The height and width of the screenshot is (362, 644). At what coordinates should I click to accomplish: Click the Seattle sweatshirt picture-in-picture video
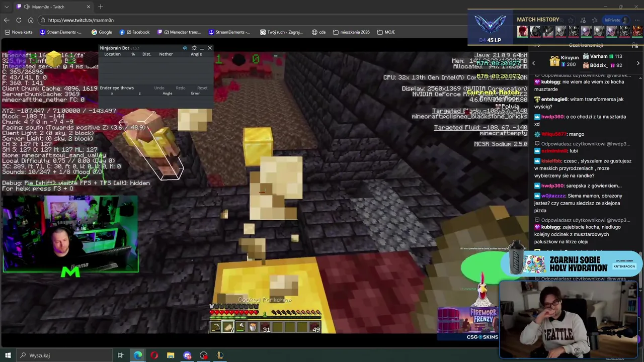click(569, 319)
